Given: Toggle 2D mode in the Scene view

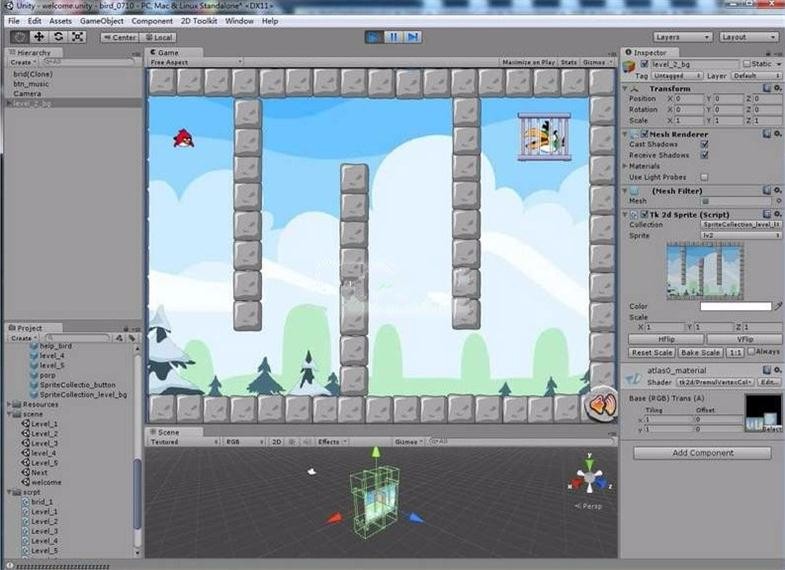Looking at the screenshot, I should [276, 442].
